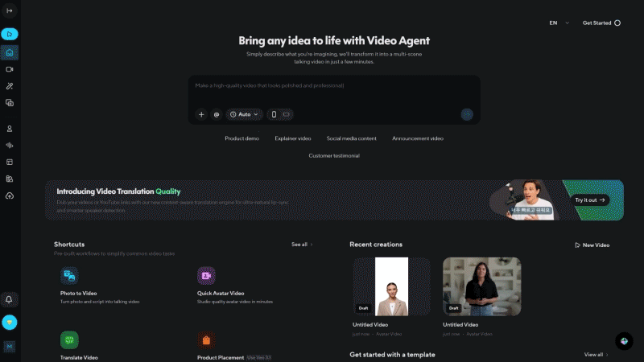Viewport: 644px width, 362px height.
Task: Open the Templates layout icon in the sidebar
Action: tap(10, 162)
